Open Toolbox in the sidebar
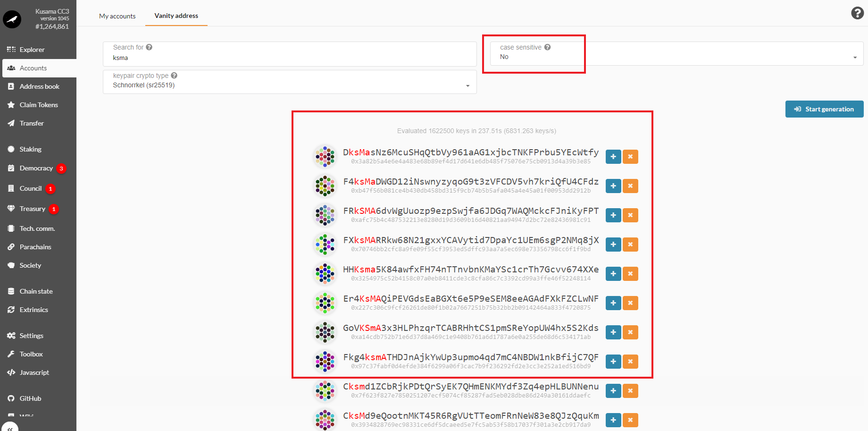 coord(38,354)
